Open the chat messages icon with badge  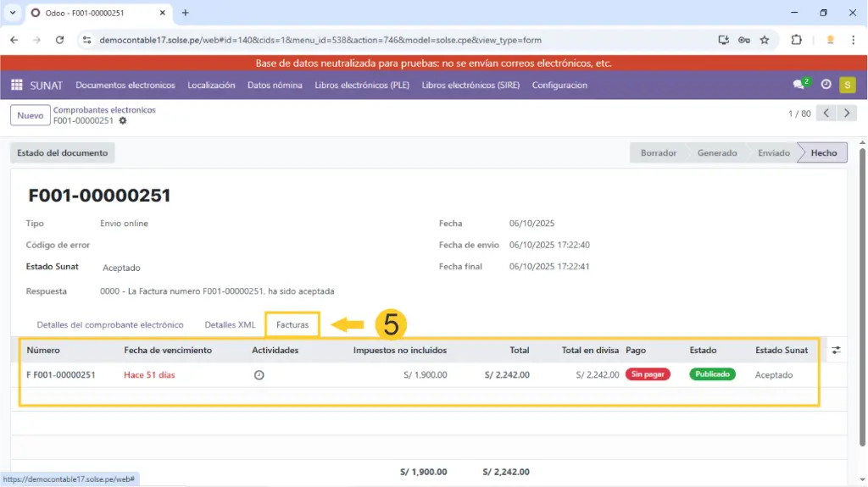pyautogui.click(x=799, y=85)
